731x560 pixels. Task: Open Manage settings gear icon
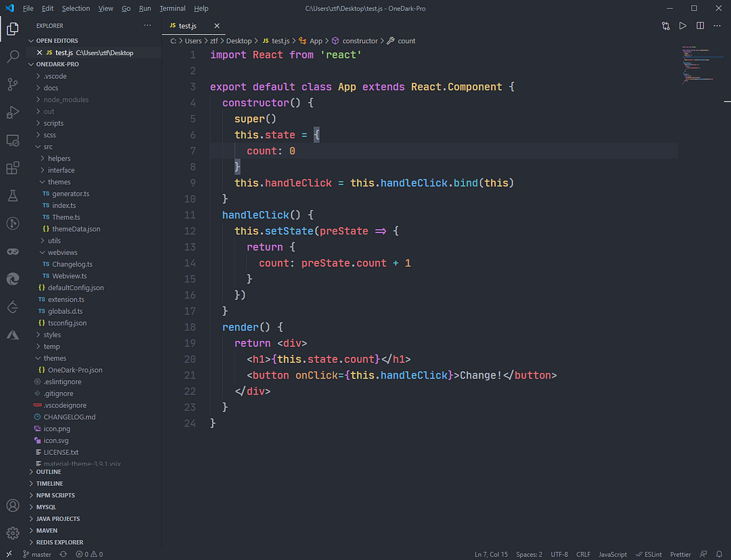(x=12, y=533)
